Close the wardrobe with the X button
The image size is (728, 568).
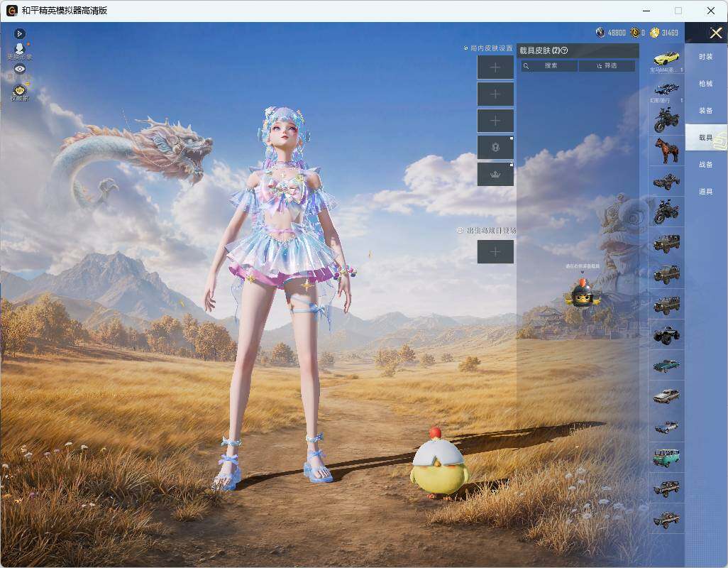tap(715, 33)
